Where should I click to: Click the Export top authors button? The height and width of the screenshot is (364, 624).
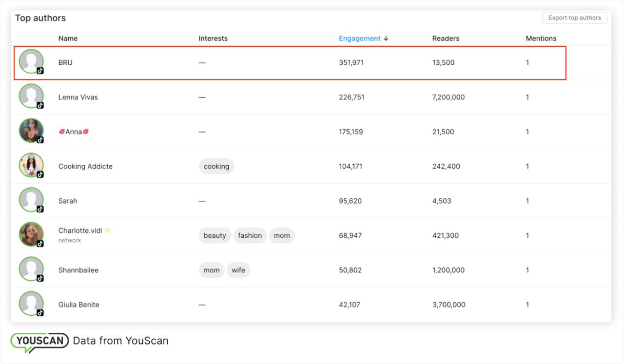coord(574,18)
